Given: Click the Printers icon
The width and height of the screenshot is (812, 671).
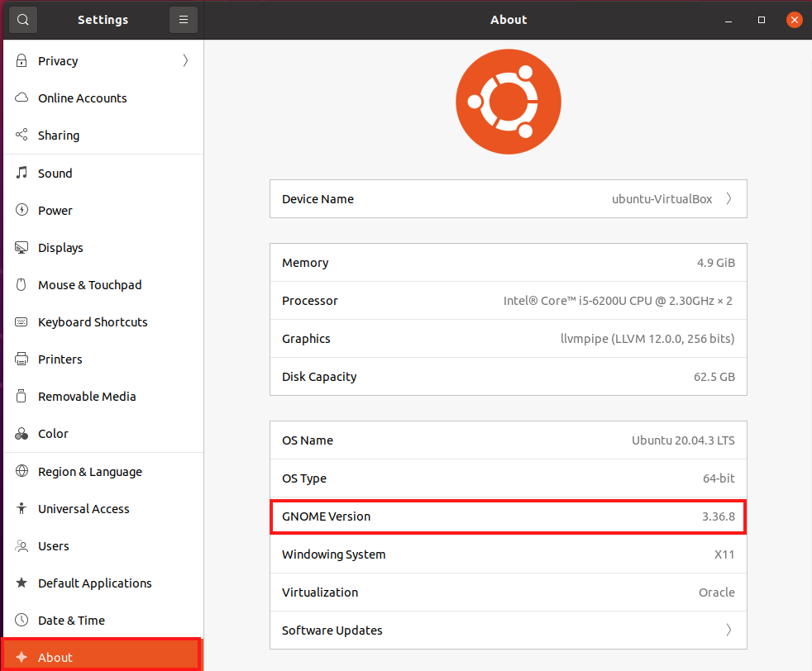Looking at the screenshot, I should (x=21, y=359).
